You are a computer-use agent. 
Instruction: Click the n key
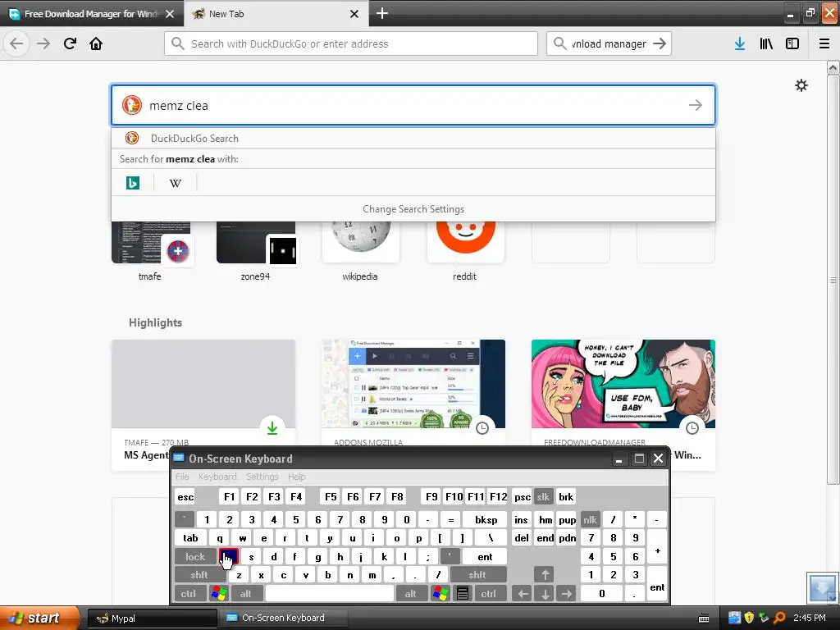[349, 575]
